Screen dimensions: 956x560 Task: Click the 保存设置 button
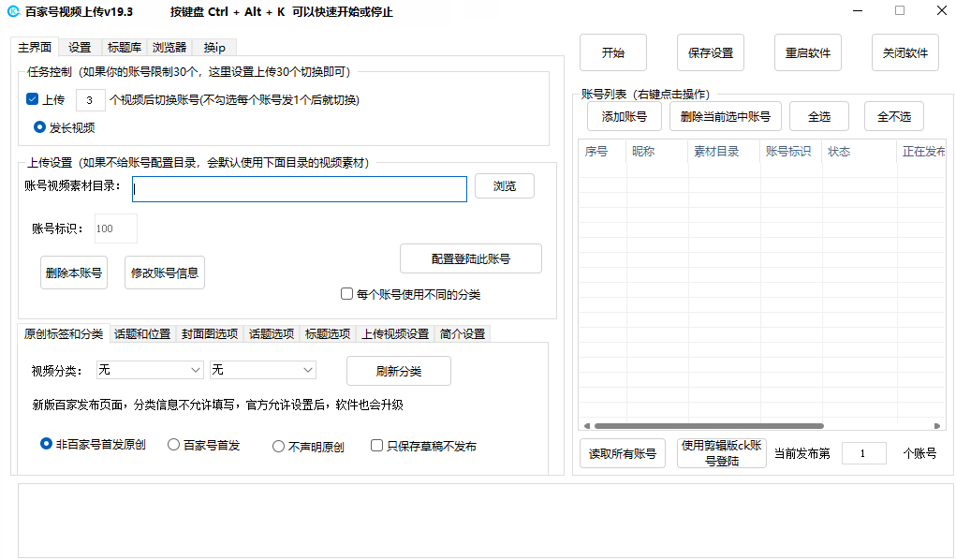click(x=711, y=53)
